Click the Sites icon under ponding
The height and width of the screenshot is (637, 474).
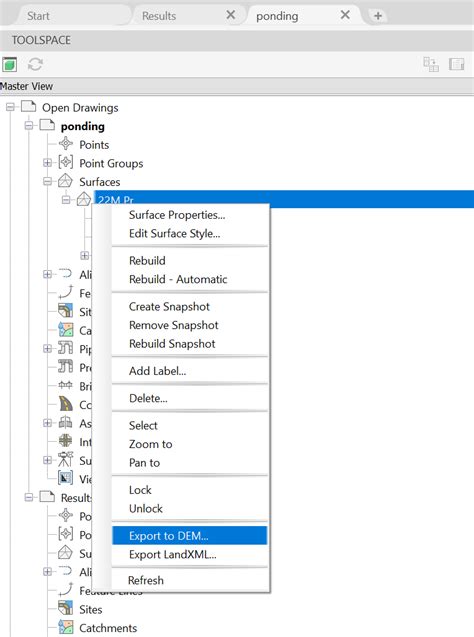66,311
